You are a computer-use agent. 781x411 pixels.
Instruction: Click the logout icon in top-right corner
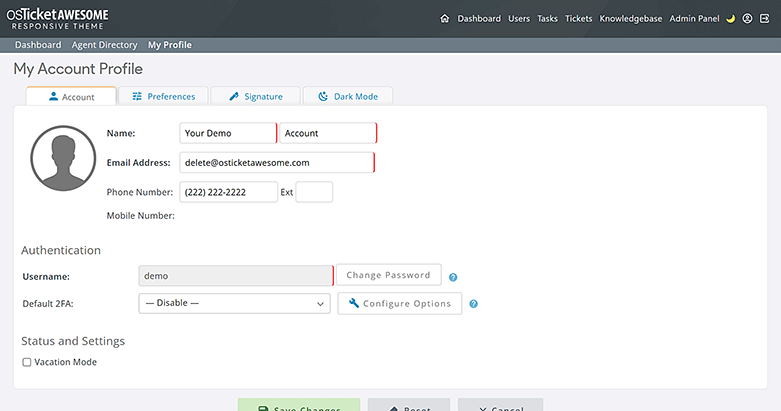pyautogui.click(x=764, y=18)
